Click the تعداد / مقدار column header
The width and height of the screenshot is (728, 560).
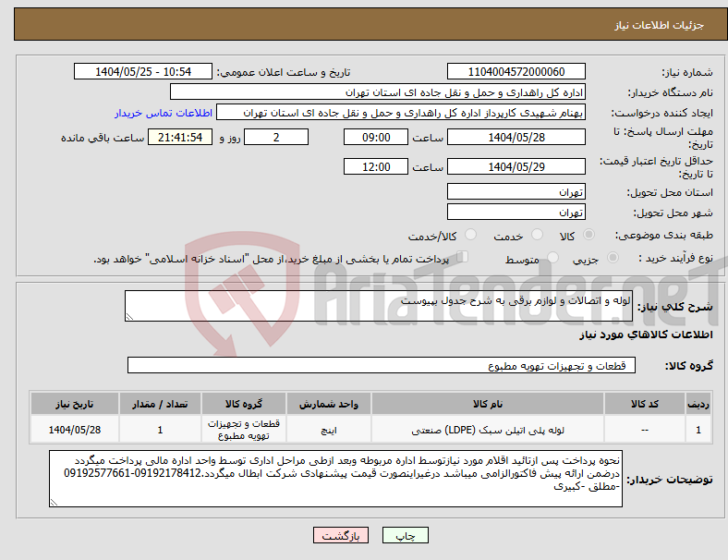tap(160, 404)
